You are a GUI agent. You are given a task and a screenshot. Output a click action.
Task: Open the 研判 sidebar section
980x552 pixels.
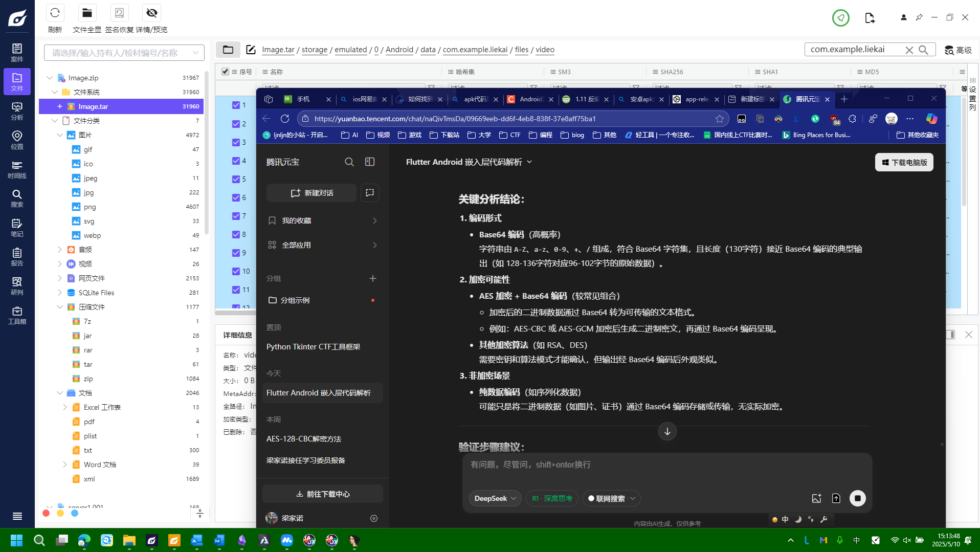point(17,285)
